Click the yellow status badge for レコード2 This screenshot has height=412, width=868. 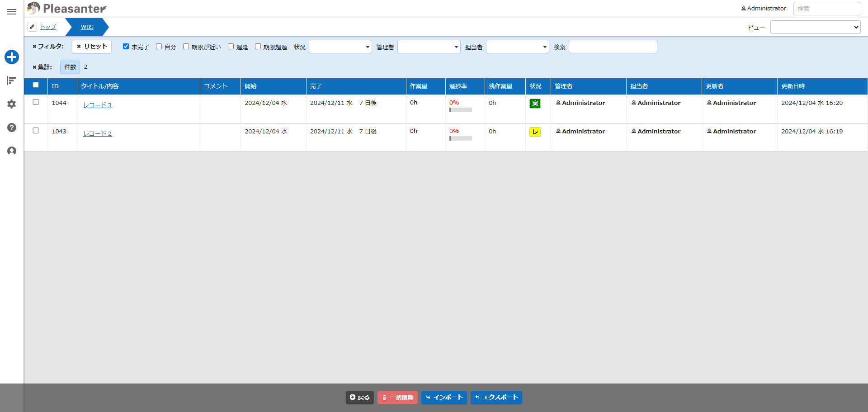[x=535, y=132]
